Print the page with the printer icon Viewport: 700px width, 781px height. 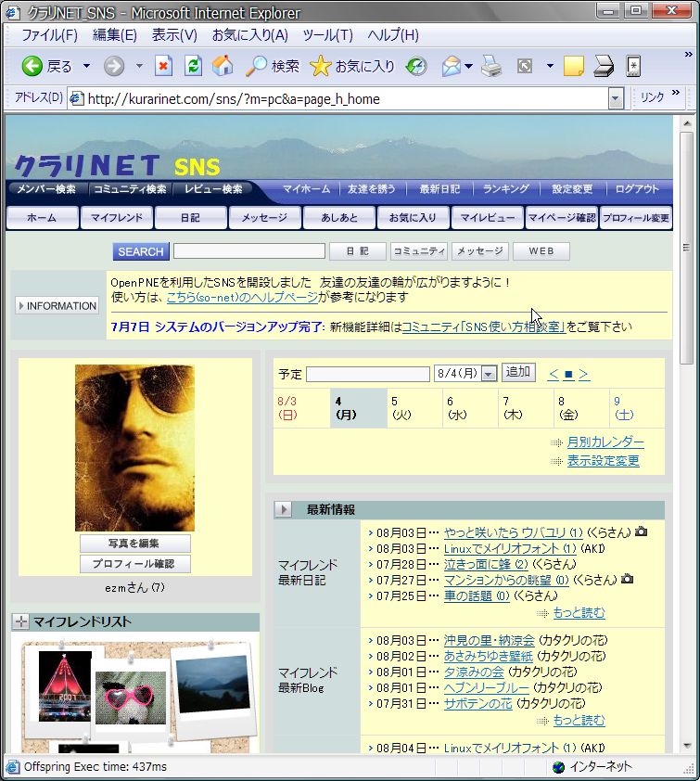coord(491,66)
